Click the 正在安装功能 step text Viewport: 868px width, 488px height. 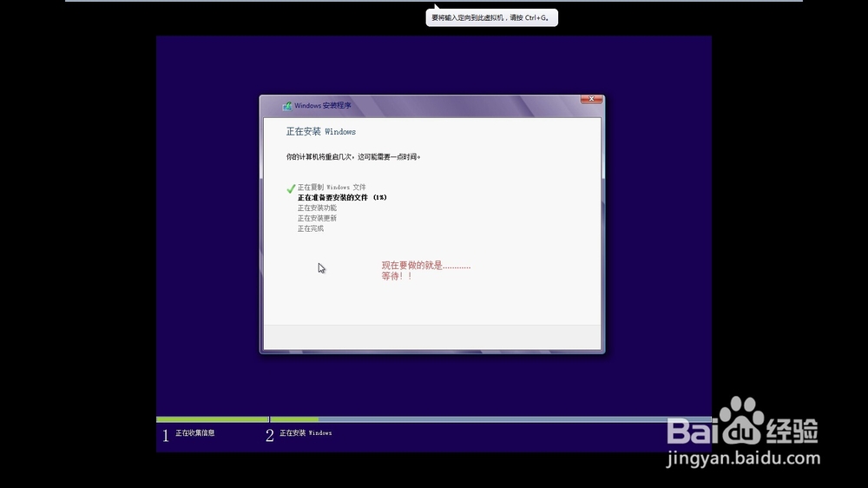click(x=317, y=208)
